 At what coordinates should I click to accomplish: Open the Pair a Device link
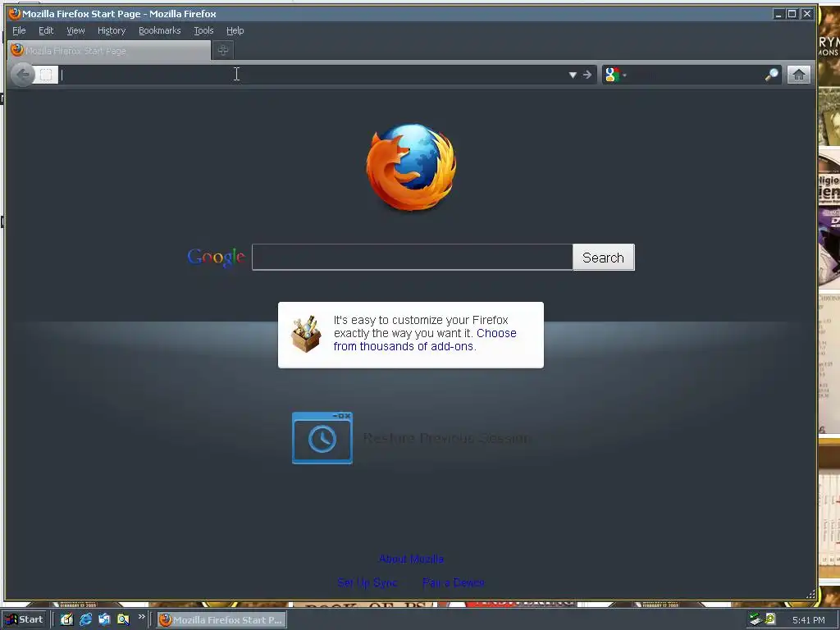tap(453, 582)
